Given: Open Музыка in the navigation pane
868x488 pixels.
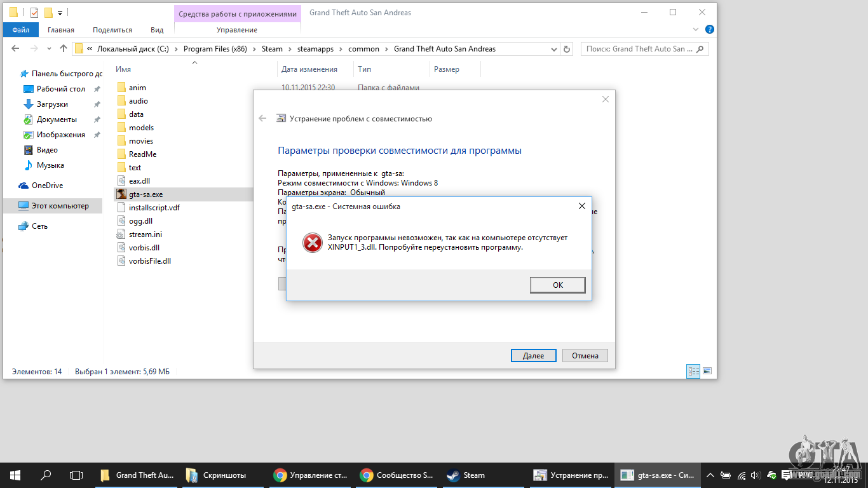Looking at the screenshot, I should coord(50,165).
